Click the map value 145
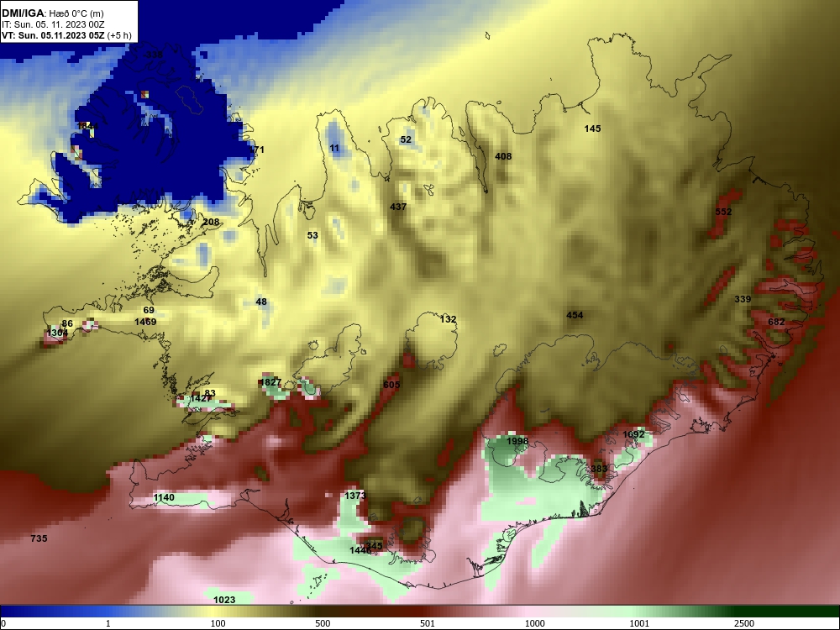This screenshot has width=840, height=630. (592, 129)
